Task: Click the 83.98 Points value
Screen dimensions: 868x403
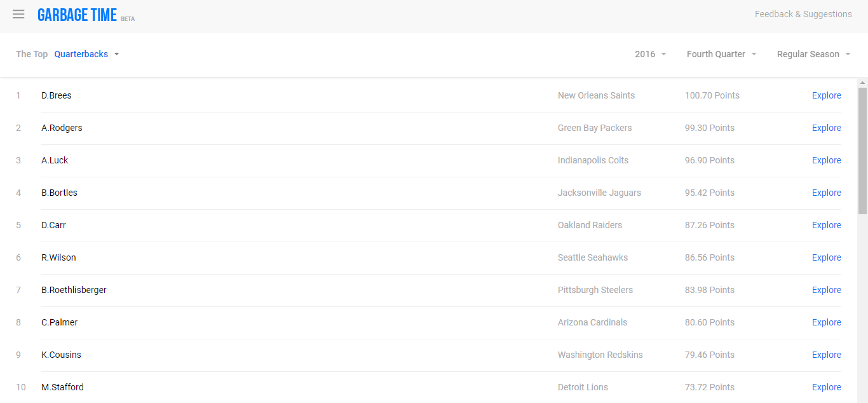Action: (710, 290)
